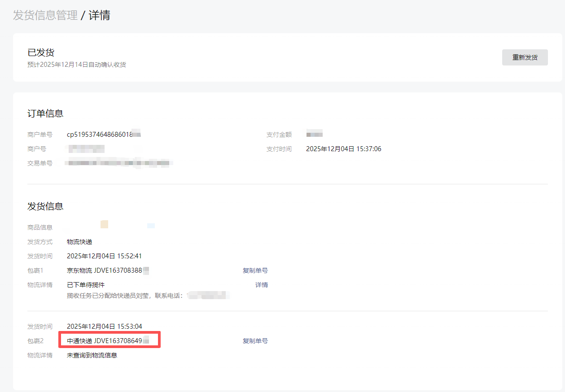Click the blurred 支付金额 value
This screenshot has width=565, height=392.
[314, 134]
